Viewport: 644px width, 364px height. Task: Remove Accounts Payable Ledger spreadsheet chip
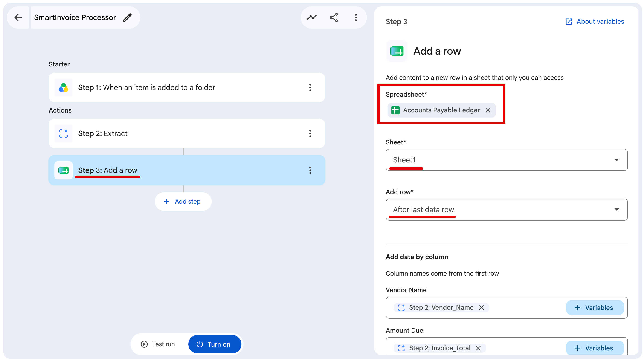488,110
